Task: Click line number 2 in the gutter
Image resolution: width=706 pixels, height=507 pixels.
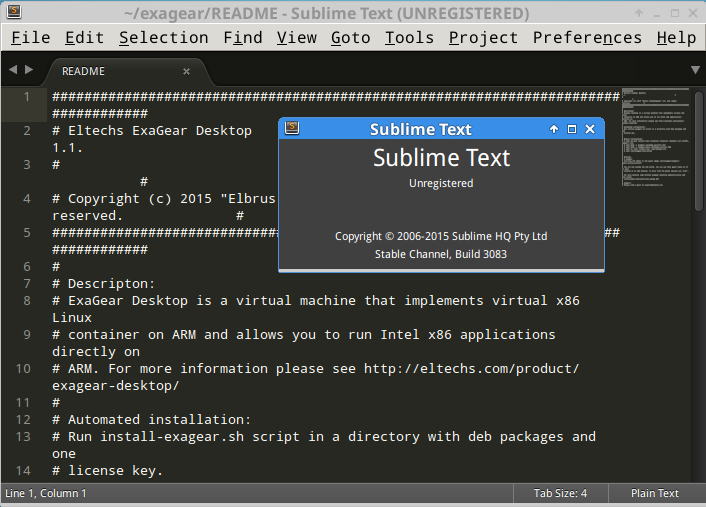Action: (27, 131)
